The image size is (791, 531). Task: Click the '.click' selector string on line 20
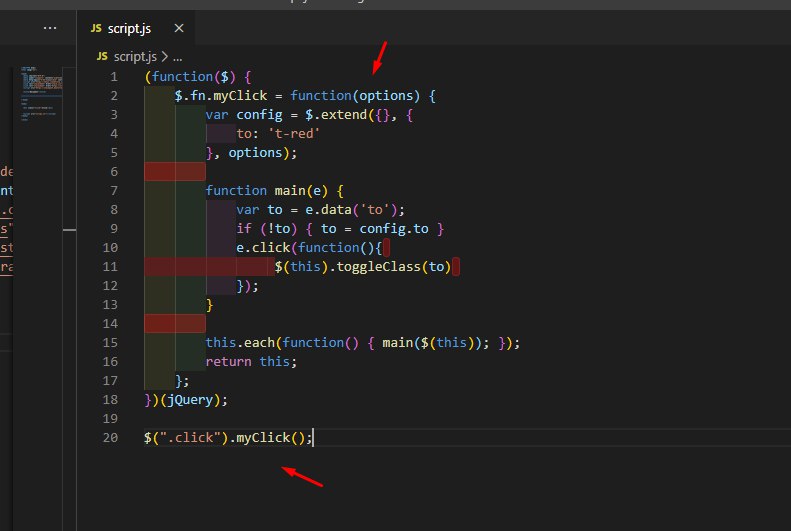[x=190, y=438]
